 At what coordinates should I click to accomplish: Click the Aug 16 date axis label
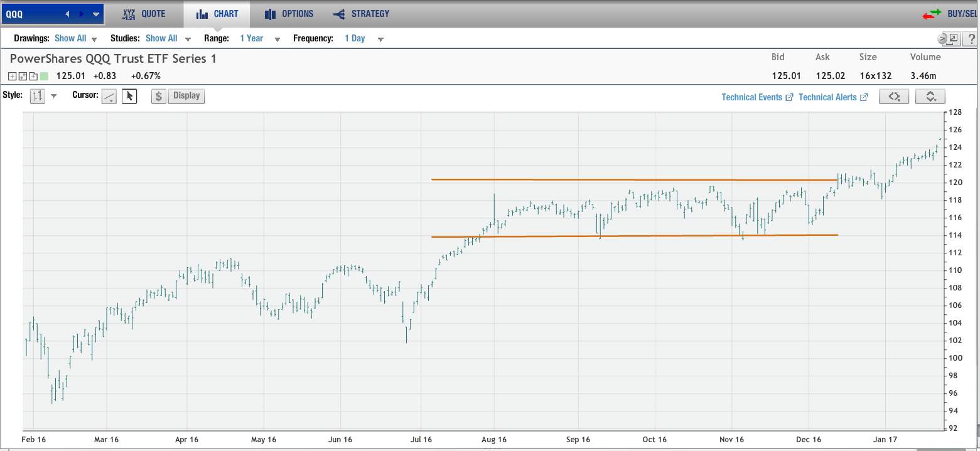pyautogui.click(x=494, y=439)
